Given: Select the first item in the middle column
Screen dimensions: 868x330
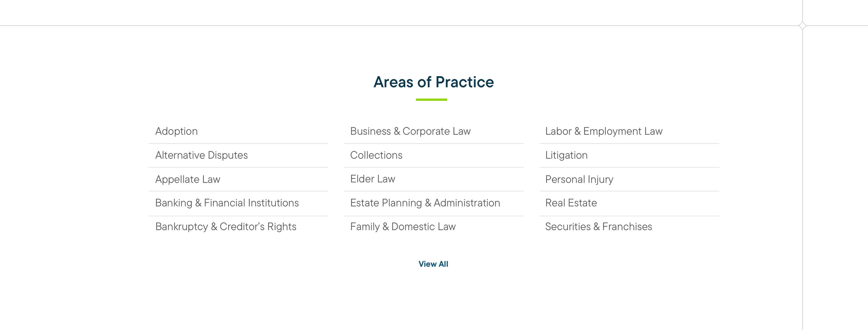Looking at the screenshot, I should click(410, 131).
